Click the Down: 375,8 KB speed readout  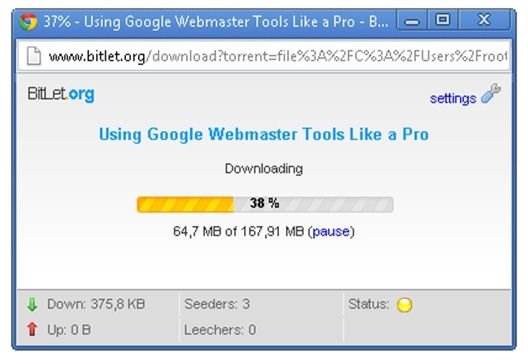[96, 304]
